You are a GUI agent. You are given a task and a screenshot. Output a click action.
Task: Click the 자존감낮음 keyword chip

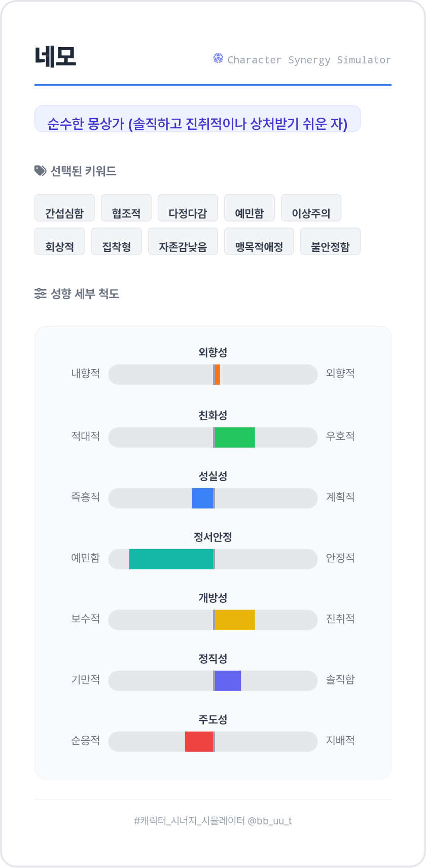[x=183, y=242]
